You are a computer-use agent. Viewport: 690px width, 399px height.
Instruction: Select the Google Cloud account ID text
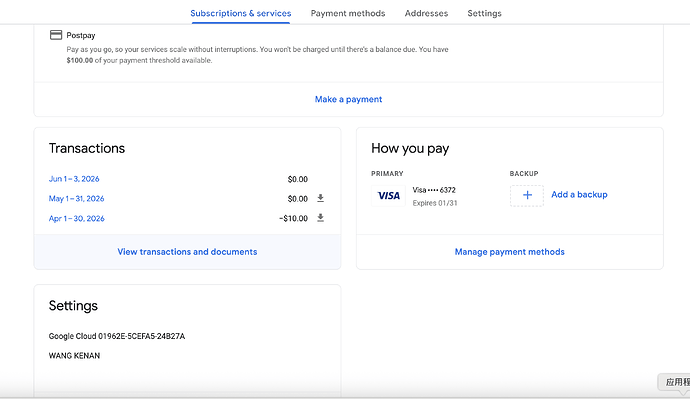click(117, 336)
